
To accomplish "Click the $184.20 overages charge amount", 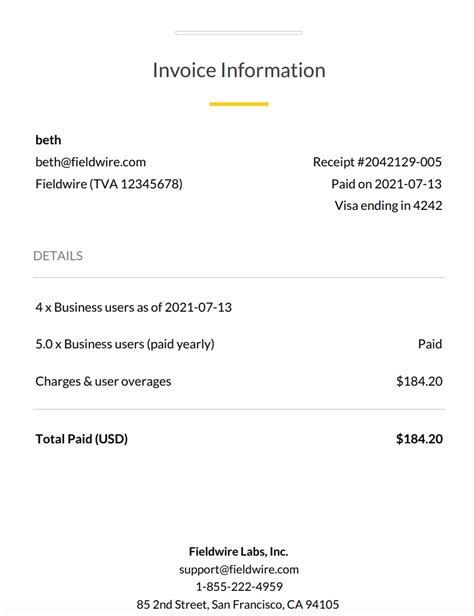I will coord(419,381).
